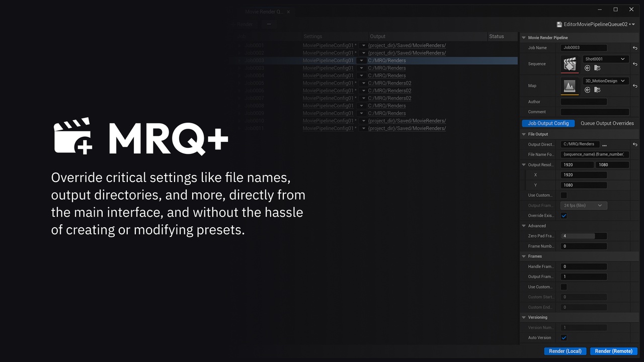Adjust the Zero Pad Frame Numbers slider
The height and width of the screenshot is (362, 644).
coord(584,236)
